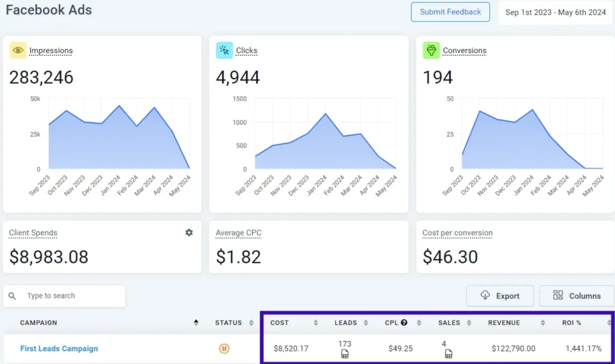Sort by CPL column arrows
Viewport: 615px width, 364px height.
click(x=419, y=323)
